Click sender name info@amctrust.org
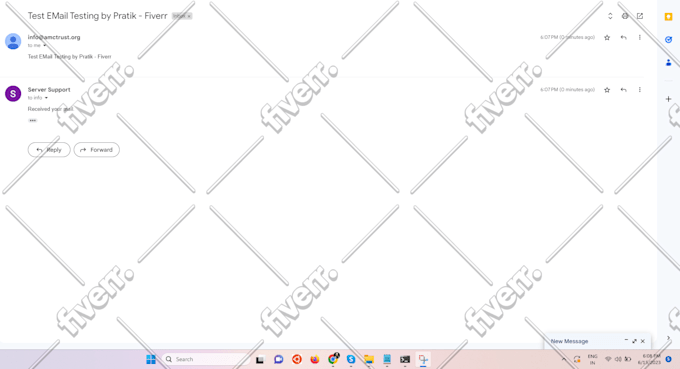Viewport: 680px width, 369px height. (54, 37)
